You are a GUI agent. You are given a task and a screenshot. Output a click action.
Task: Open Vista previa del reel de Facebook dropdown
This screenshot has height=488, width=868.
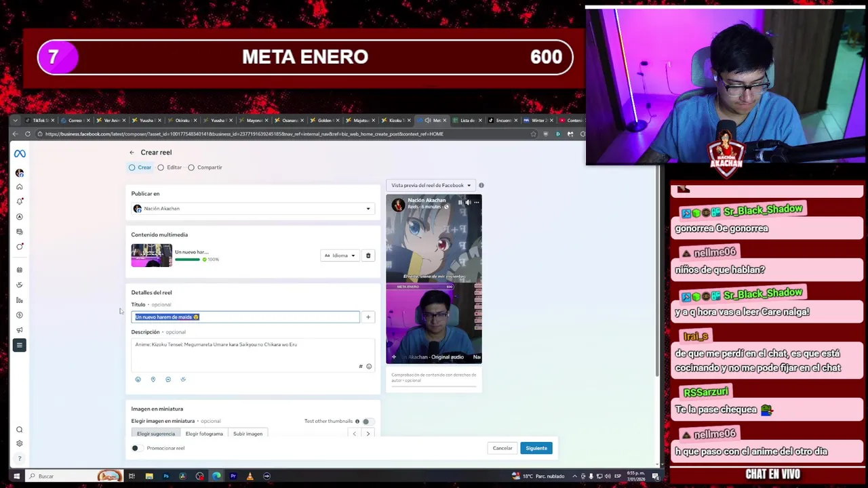tap(431, 185)
